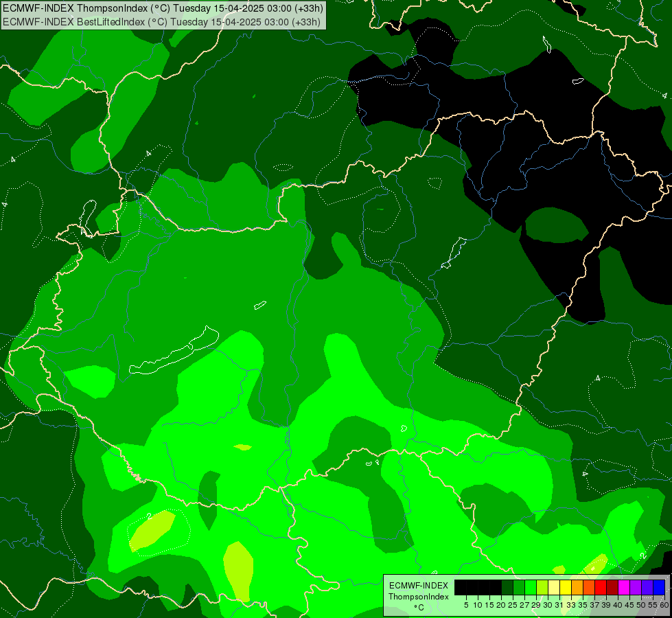Viewport: 672px width, 618px height.
Task: Pick the orange 33–35 legend swatch
Action: (x=577, y=587)
